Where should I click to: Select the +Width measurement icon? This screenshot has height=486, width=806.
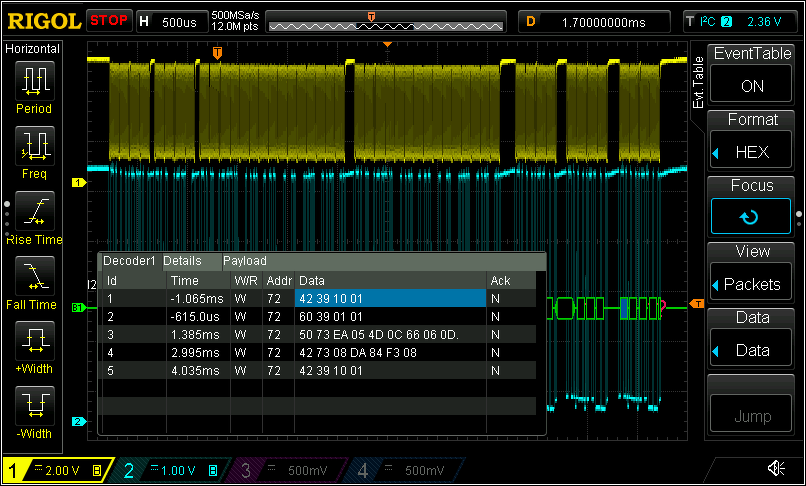tap(35, 341)
